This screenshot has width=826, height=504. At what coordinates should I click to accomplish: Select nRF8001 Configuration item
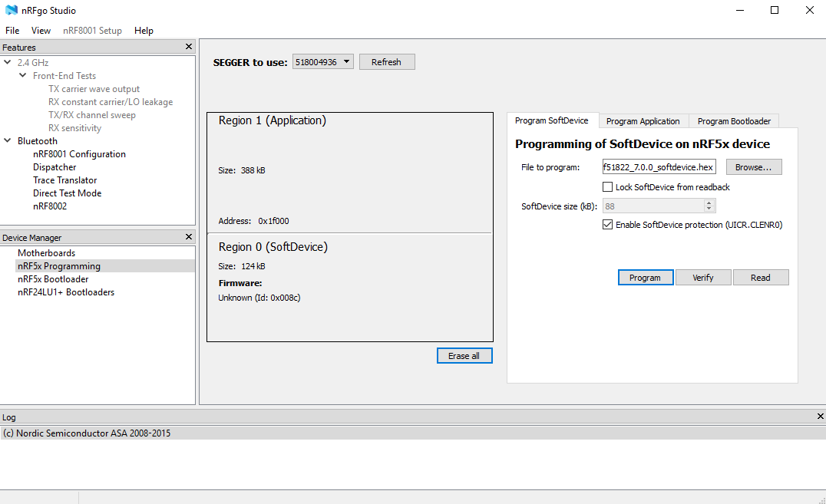coord(80,153)
